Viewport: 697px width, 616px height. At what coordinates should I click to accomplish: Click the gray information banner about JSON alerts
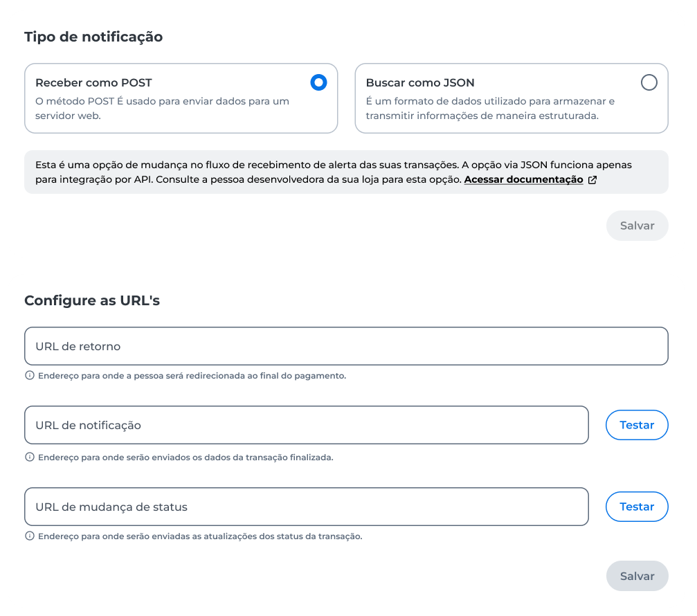tap(346, 172)
